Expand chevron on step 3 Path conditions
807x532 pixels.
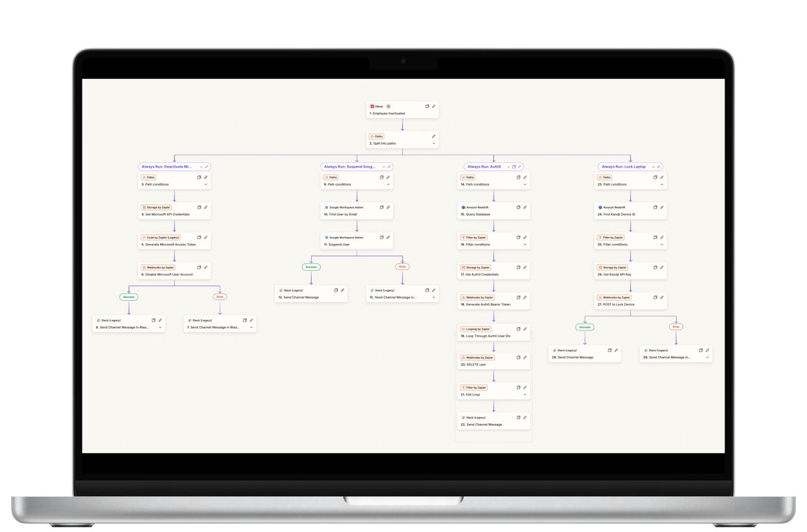[206, 184]
